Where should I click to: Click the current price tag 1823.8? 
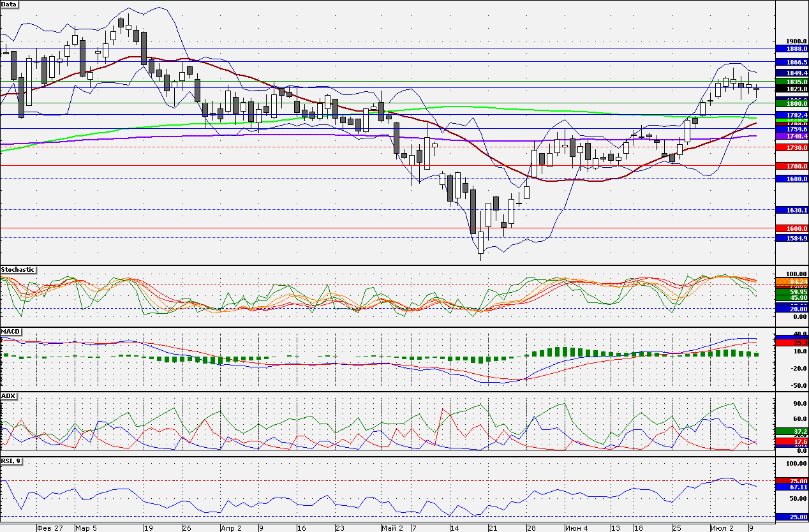[792, 89]
